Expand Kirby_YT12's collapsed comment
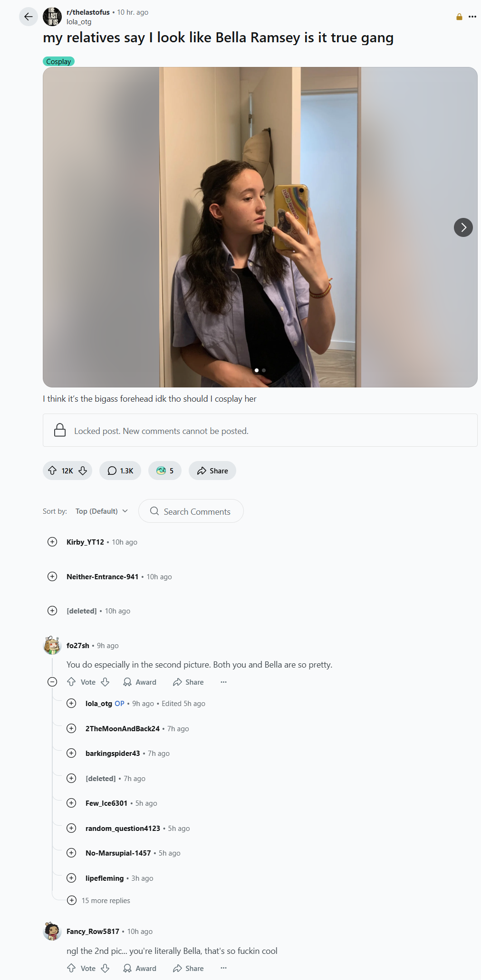The height and width of the screenshot is (980, 481). 52,542
